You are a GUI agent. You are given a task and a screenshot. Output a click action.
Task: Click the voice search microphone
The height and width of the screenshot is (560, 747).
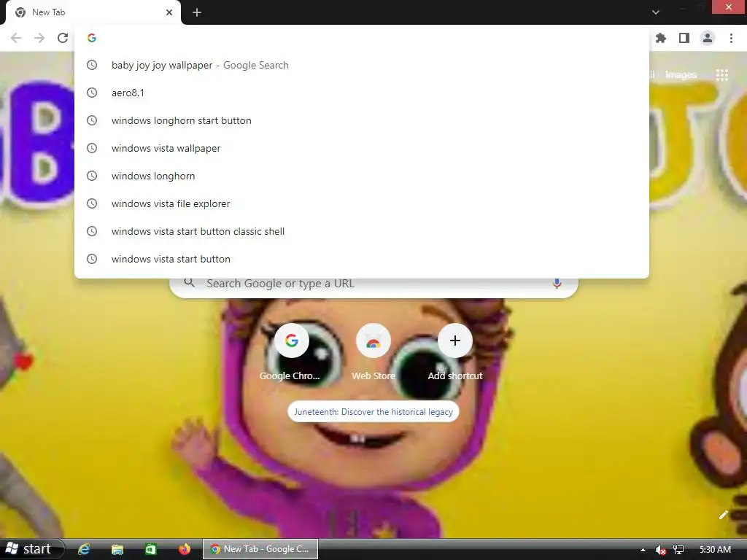557,284
